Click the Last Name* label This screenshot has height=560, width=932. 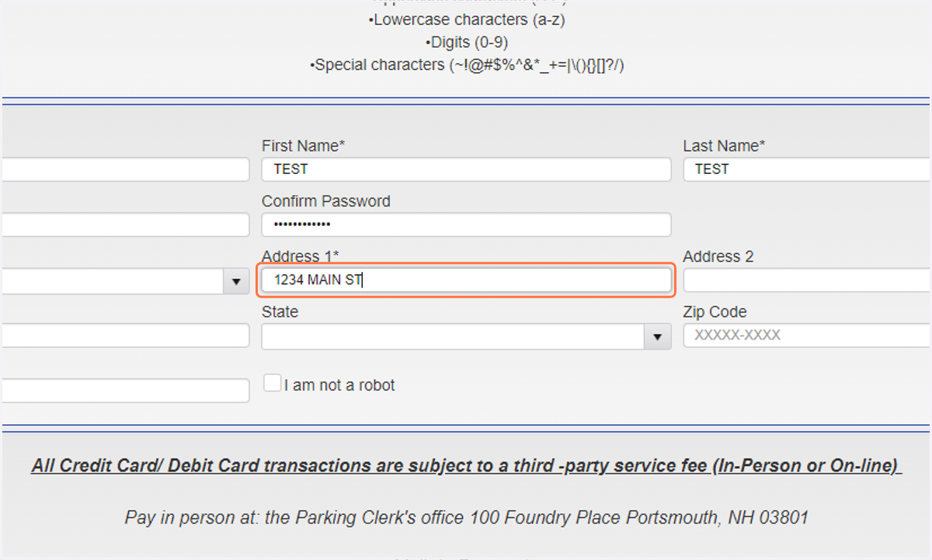tap(724, 146)
